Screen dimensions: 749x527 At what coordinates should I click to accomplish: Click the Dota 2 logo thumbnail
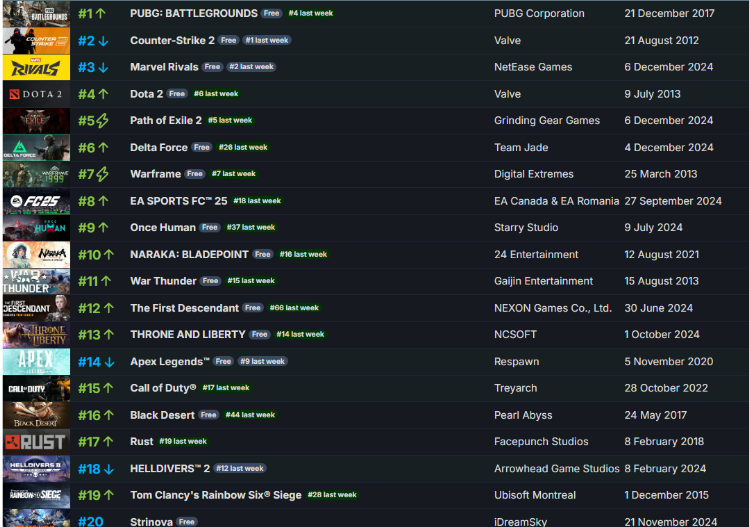(x=36, y=94)
